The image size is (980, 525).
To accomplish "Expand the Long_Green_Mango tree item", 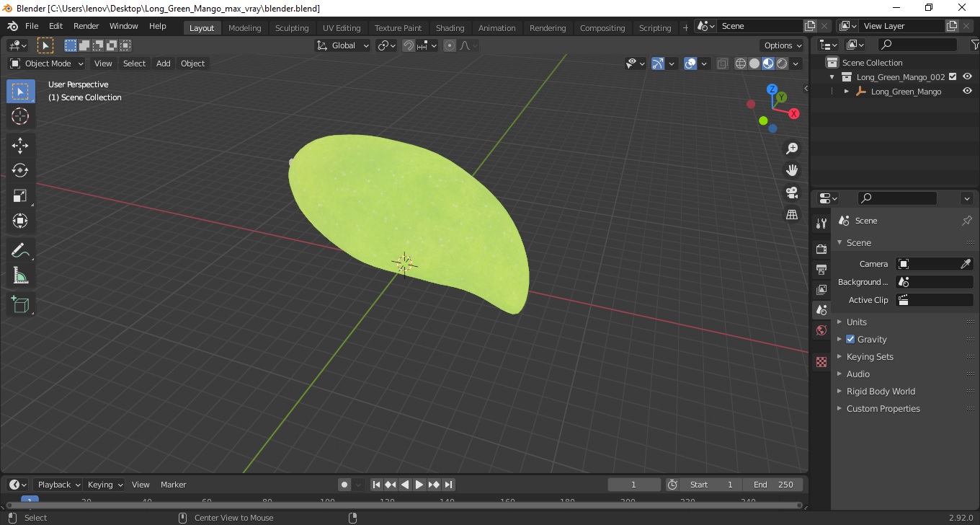I will tap(847, 92).
